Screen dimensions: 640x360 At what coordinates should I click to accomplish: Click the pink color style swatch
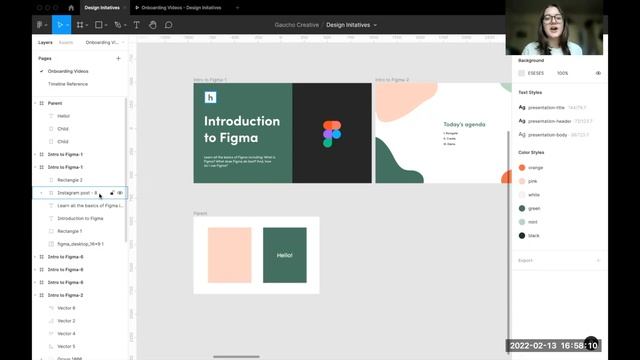pyautogui.click(x=522, y=181)
